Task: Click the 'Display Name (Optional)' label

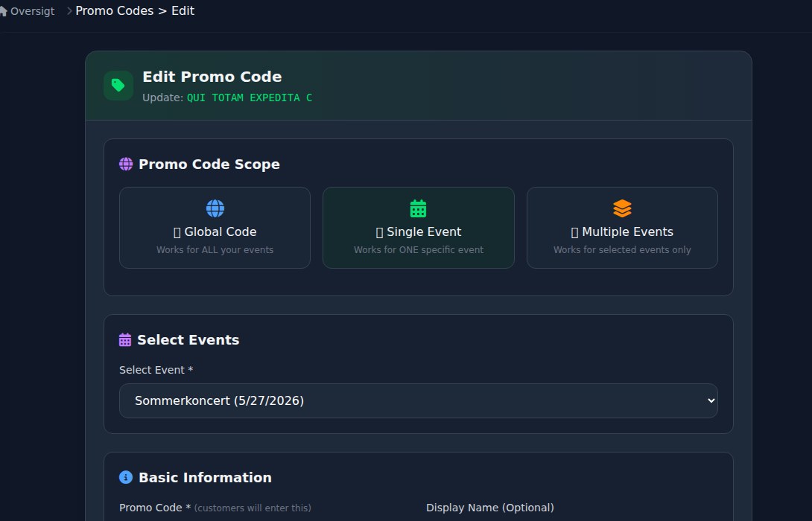Action: tap(490, 508)
